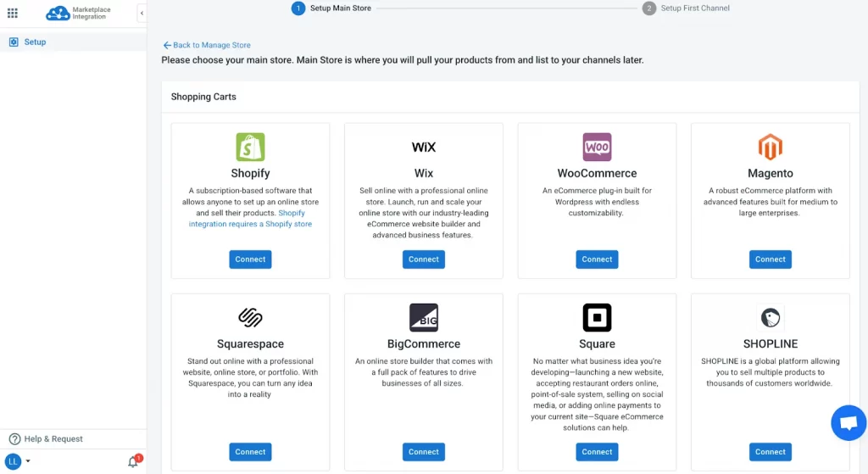Click step 2 Setup First Channel
Viewport: 868px width, 474px height.
click(686, 8)
